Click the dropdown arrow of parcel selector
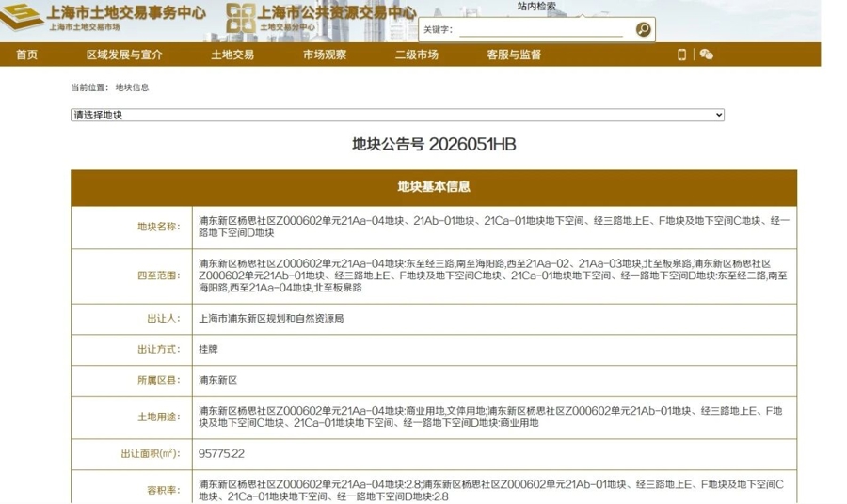 coord(718,115)
